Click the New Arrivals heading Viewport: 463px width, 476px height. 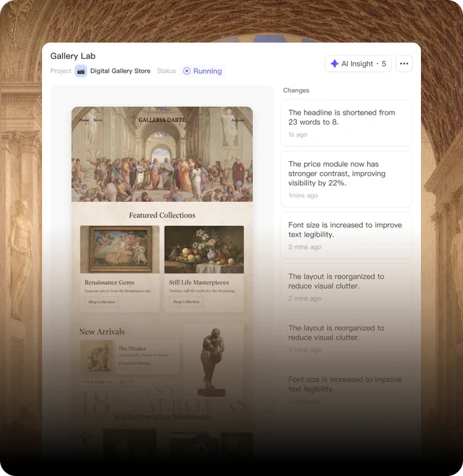pyautogui.click(x=102, y=332)
